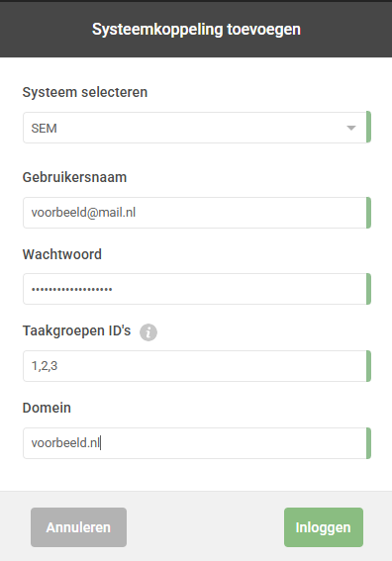This screenshot has height=561, width=392.
Task: Focus the Gebruikersnaam field with voorbeeld@mail.nl
Action: (x=197, y=213)
